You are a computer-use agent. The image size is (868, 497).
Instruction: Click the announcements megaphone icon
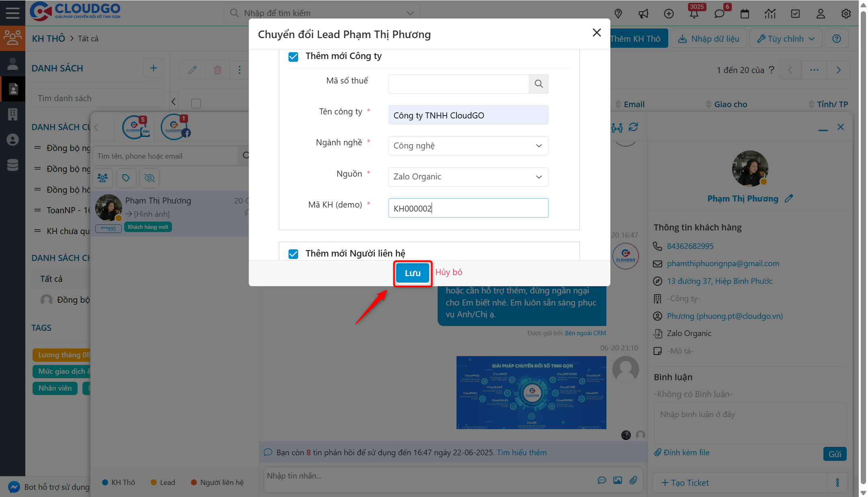pyautogui.click(x=643, y=14)
